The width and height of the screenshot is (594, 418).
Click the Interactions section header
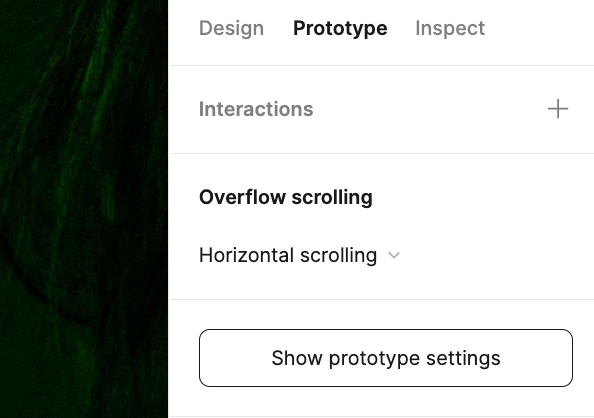256,109
